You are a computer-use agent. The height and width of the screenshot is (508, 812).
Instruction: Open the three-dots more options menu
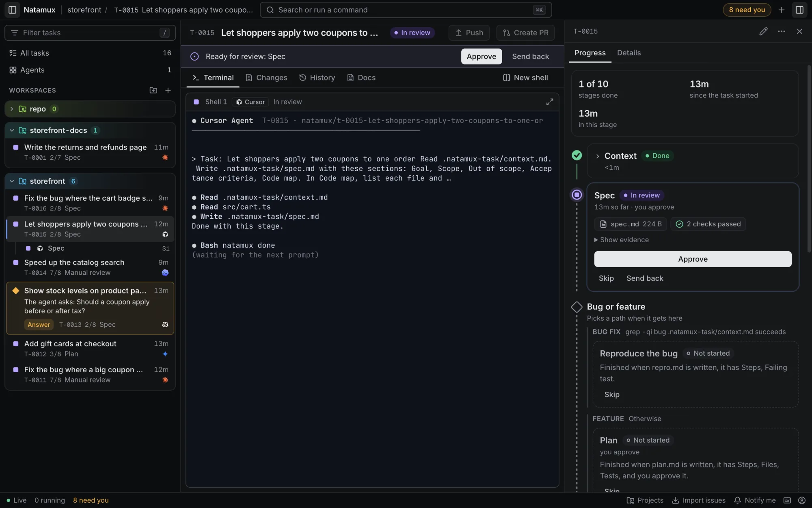point(782,31)
